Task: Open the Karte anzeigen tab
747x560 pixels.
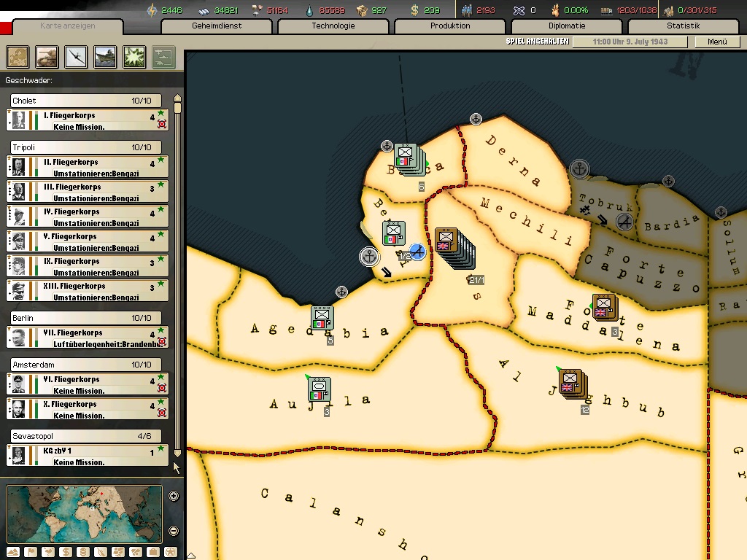Action: 68,26
